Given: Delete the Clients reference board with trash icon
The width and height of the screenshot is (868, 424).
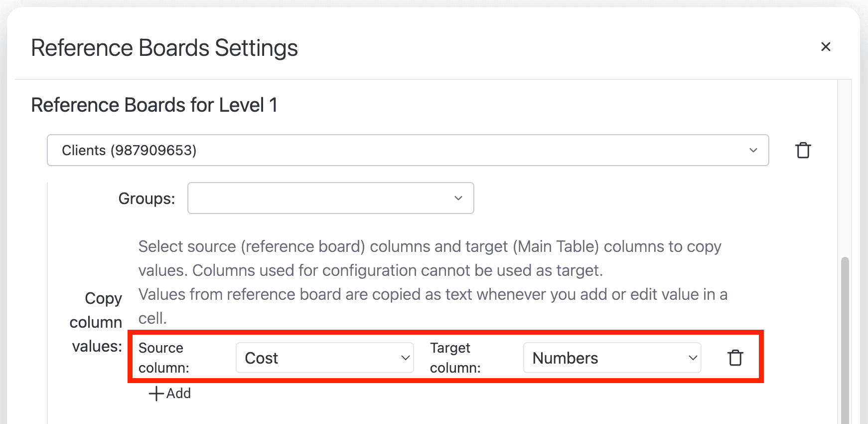Looking at the screenshot, I should (x=803, y=150).
